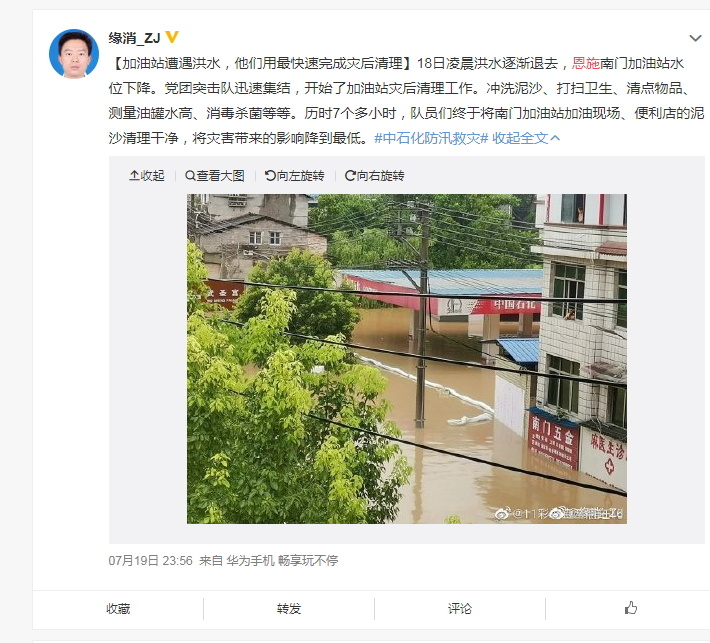The image size is (710, 643).
Task: Click the 转发 repost button
Action: click(289, 609)
